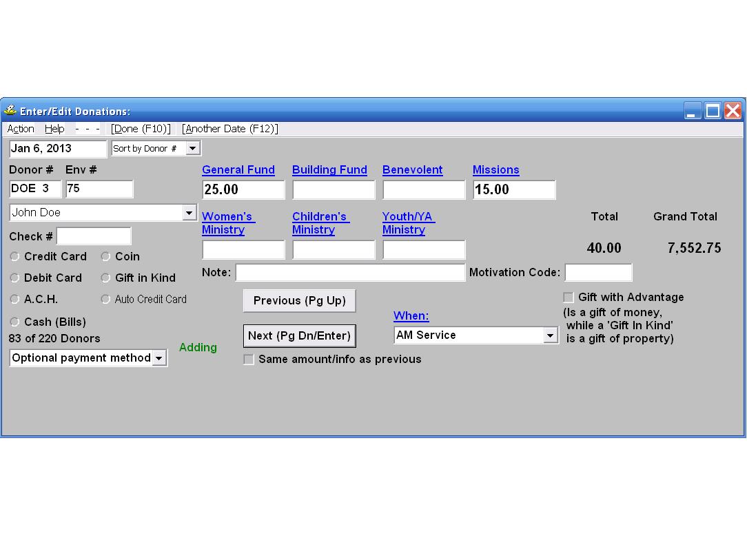Click the Next (Pg Dn/Enter) button
The image size is (747, 560).
coord(299,335)
